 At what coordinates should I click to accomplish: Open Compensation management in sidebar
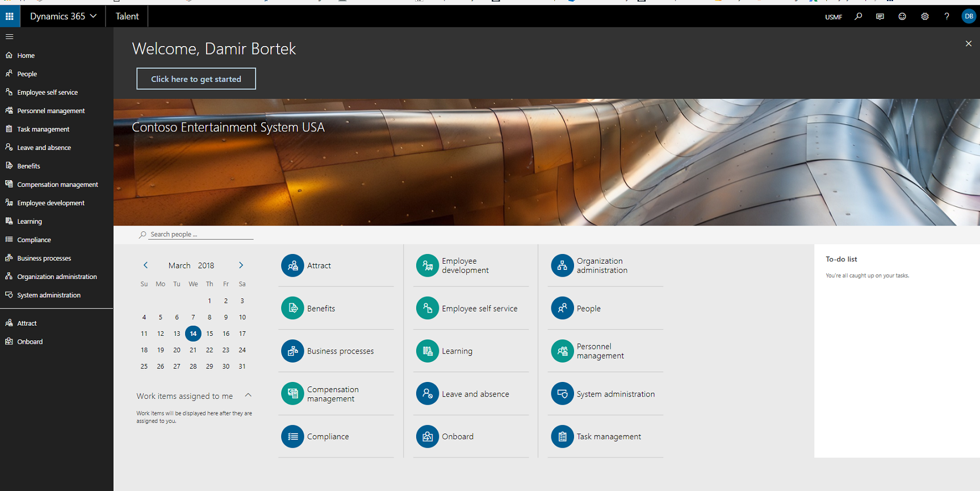pyautogui.click(x=57, y=185)
